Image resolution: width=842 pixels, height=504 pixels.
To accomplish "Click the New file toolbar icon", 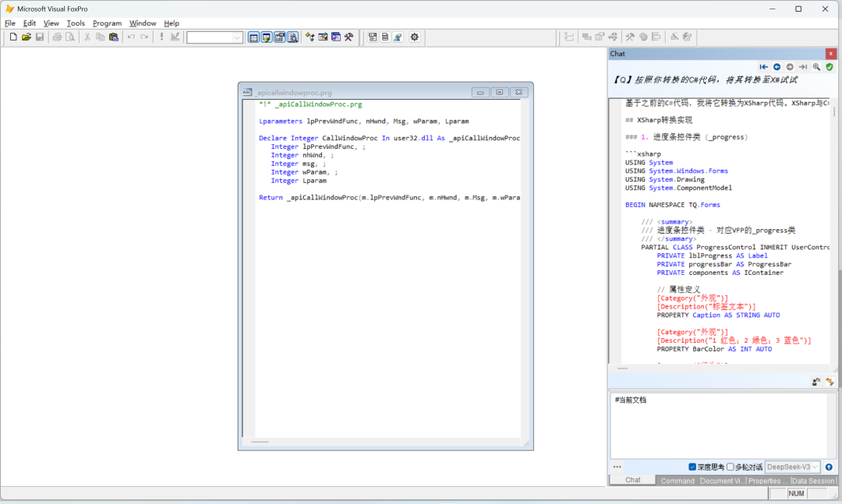I will [x=13, y=37].
